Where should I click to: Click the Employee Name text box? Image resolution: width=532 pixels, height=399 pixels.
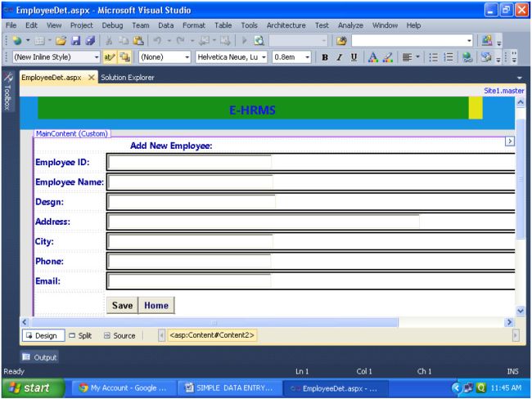pos(190,182)
